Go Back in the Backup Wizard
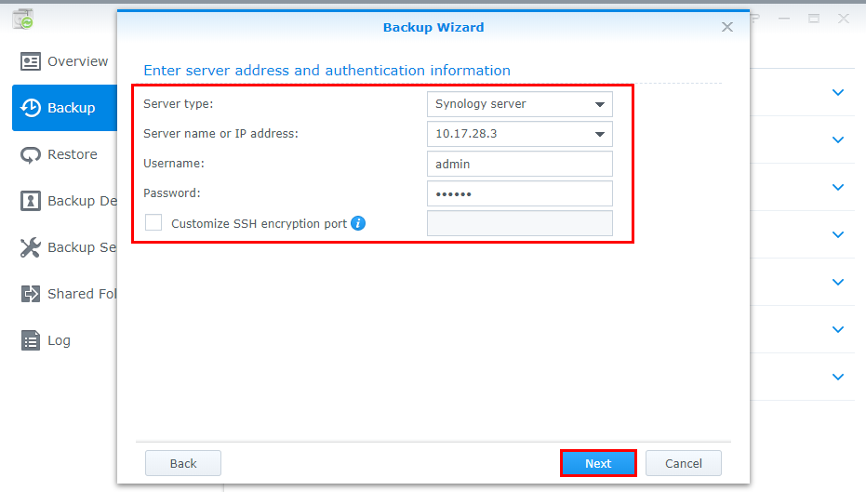Screen dimensions: 866x504 coord(183,463)
